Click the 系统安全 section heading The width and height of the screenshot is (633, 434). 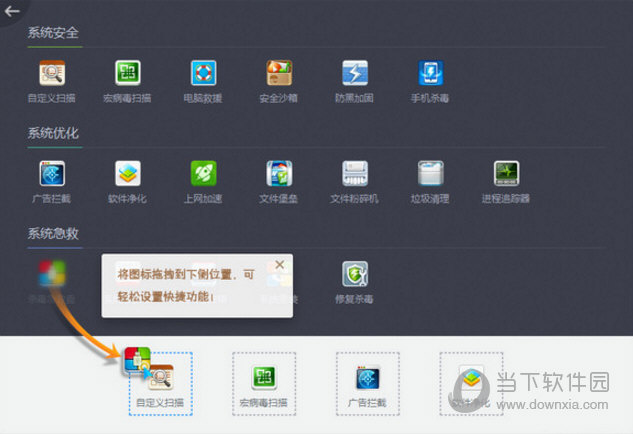(53, 33)
